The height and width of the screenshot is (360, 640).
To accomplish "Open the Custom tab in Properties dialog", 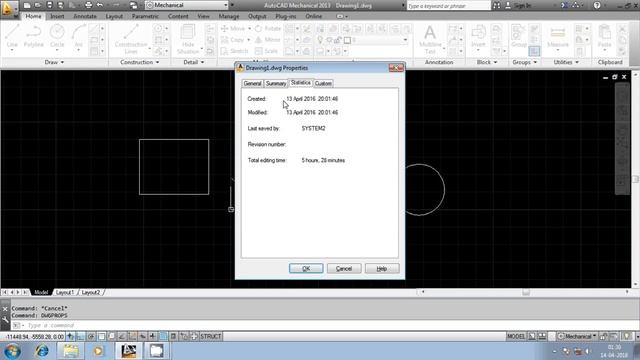I will pos(323,83).
